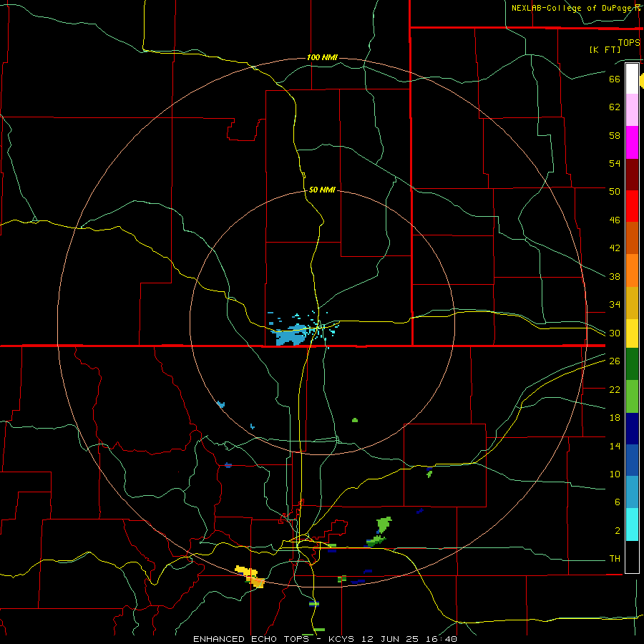Click the "62" legend value
This screenshot has height=644, width=644.
pyautogui.click(x=615, y=107)
